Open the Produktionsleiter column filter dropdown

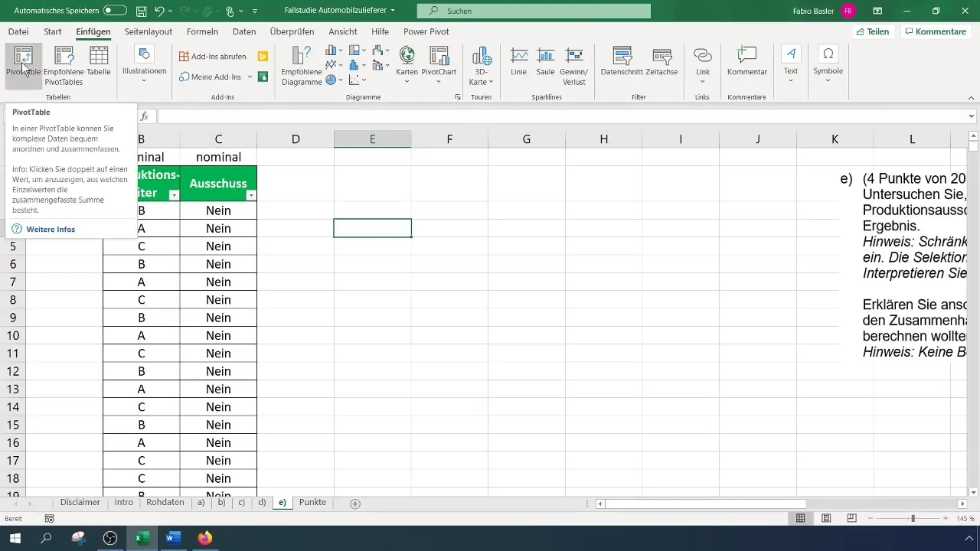(x=174, y=196)
